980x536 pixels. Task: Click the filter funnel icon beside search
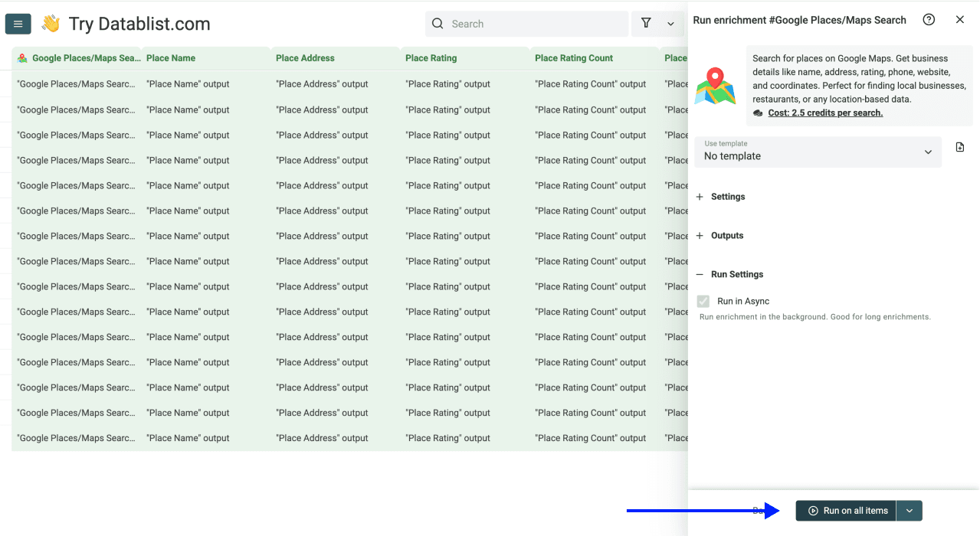coord(647,24)
